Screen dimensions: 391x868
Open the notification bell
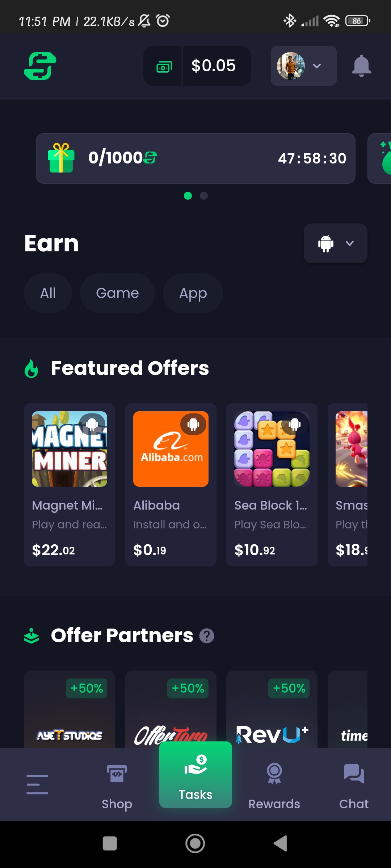click(361, 66)
